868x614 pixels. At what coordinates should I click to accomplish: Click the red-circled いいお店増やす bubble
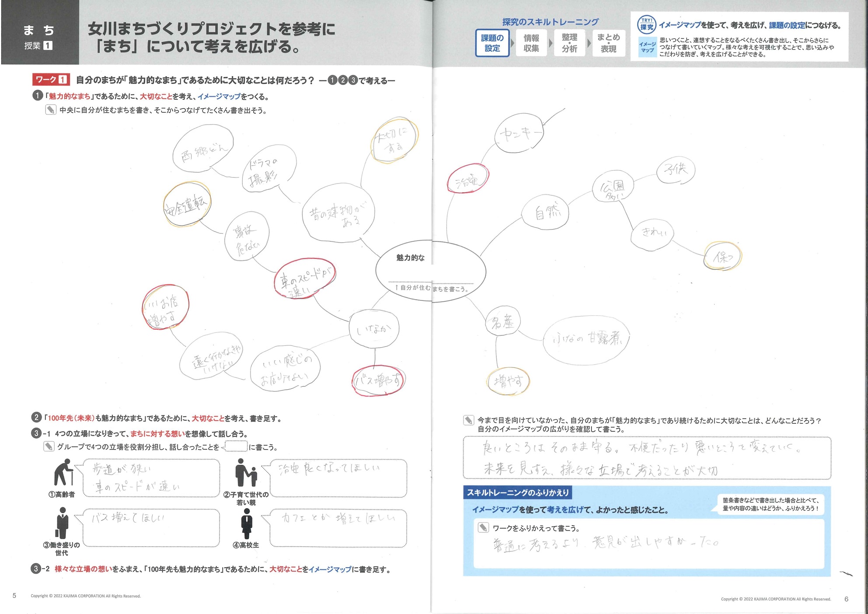coord(165,307)
